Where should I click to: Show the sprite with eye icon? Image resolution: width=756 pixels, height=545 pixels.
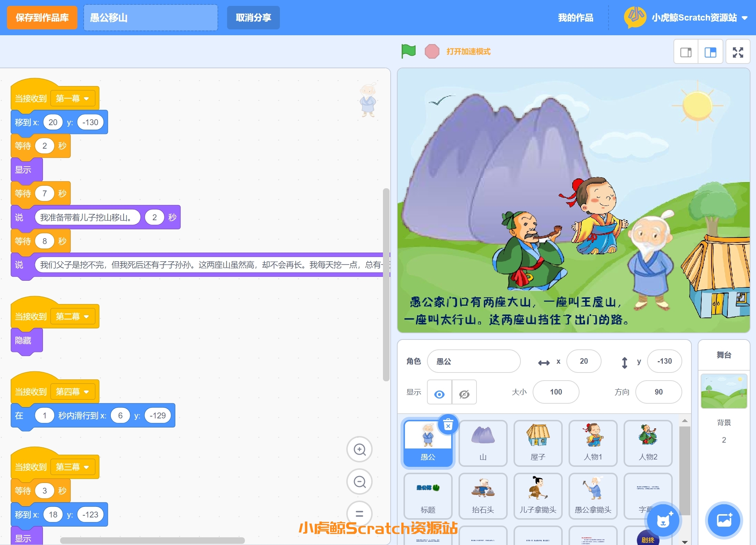[439, 392]
